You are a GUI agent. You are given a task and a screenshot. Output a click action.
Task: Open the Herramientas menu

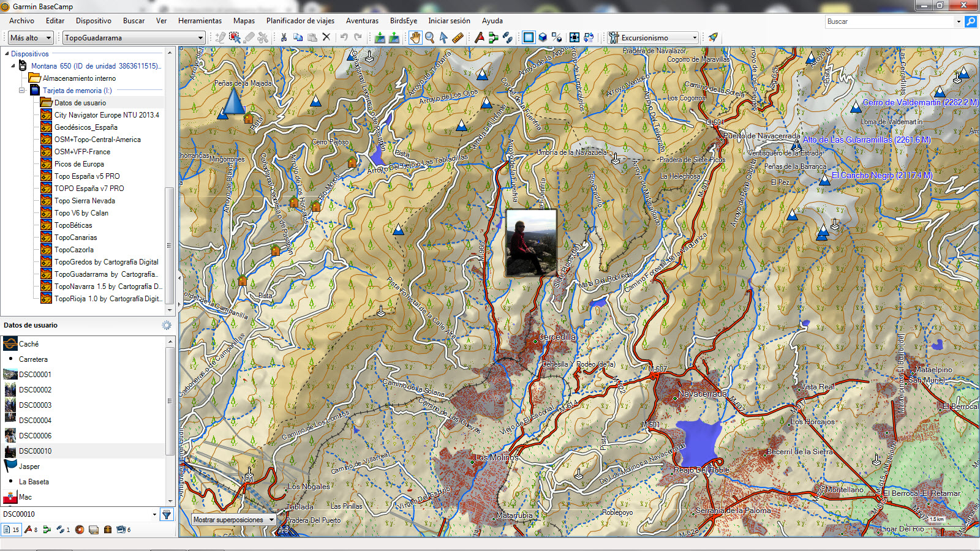(200, 21)
